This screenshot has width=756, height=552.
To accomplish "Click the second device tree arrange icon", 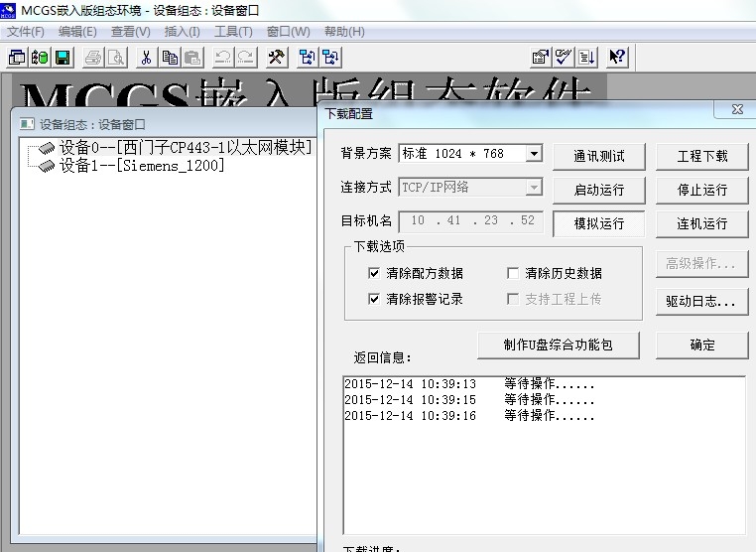I will click(330, 58).
